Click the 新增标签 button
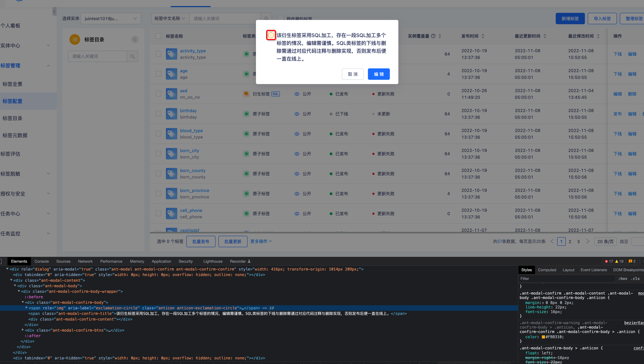Viewport: 644px width, 364px height. tap(570, 18)
